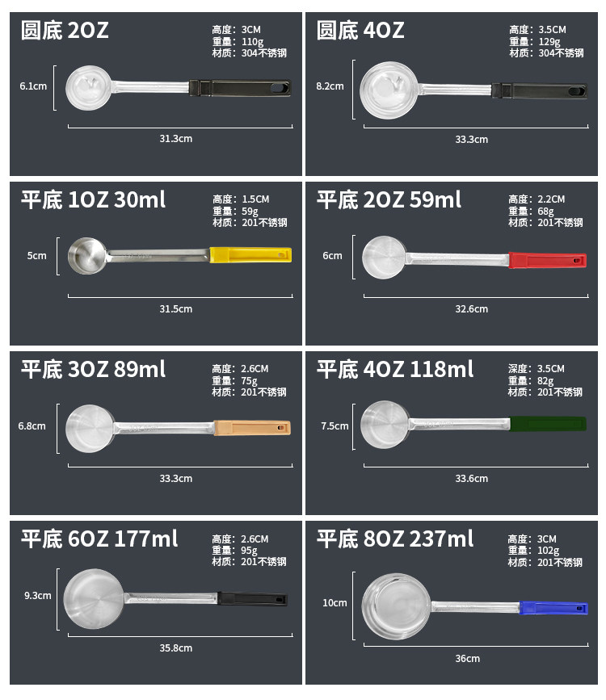The image size is (606, 700).
Task: Click the 圆底 4OZ ladle image
Action: (473, 88)
